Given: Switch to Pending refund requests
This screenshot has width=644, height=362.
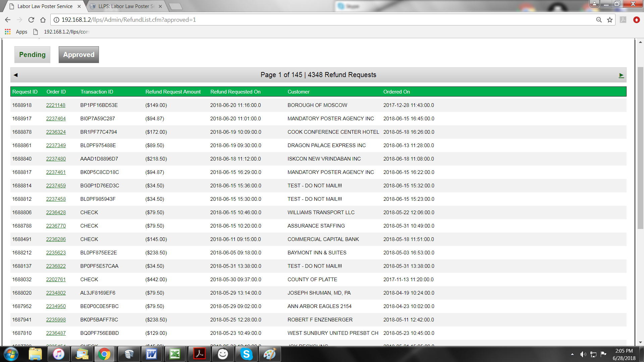Looking at the screenshot, I should pyautogui.click(x=32, y=55).
